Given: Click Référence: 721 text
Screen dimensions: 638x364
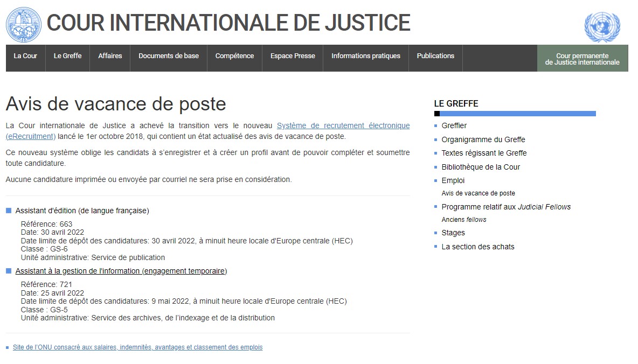Looking at the screenshot, I should coord(46,284).
